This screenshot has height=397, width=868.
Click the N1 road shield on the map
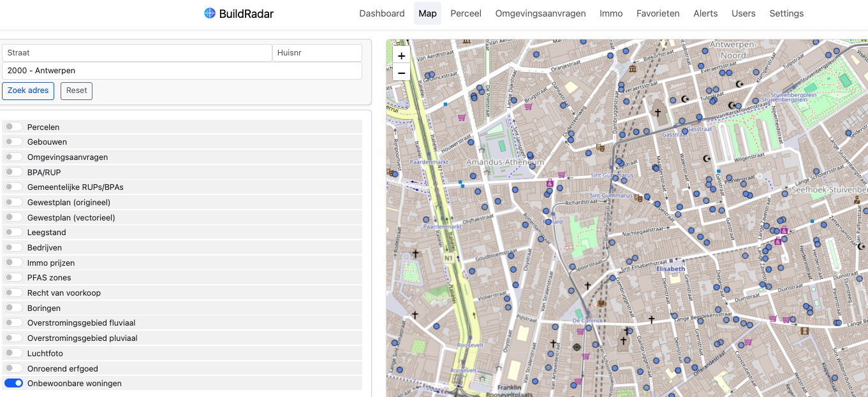click(448, 259)
